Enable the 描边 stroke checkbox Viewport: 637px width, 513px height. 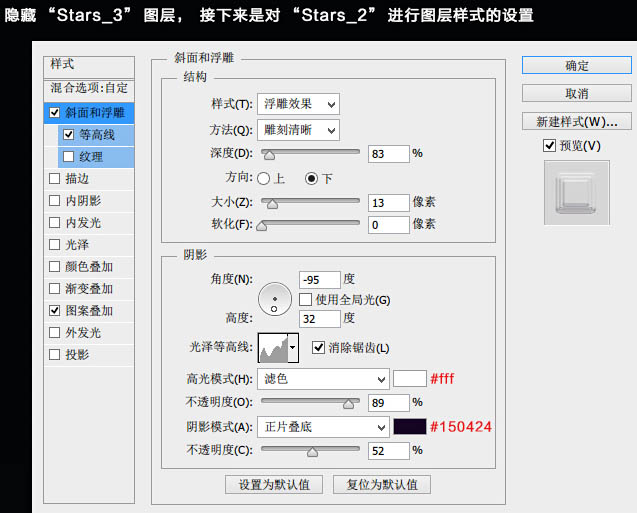pos(54,178)
